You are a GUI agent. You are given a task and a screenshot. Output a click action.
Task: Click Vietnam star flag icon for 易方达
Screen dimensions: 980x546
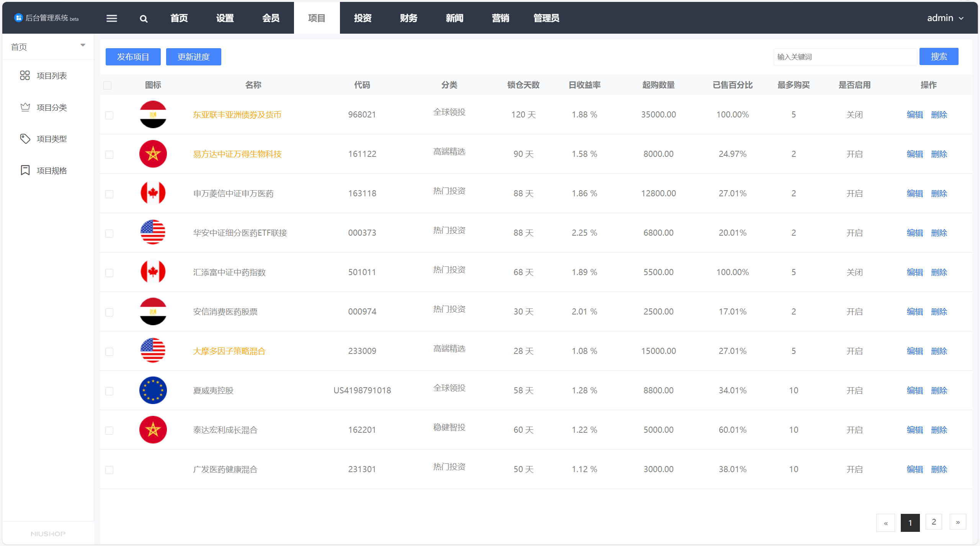pos(152,154)
